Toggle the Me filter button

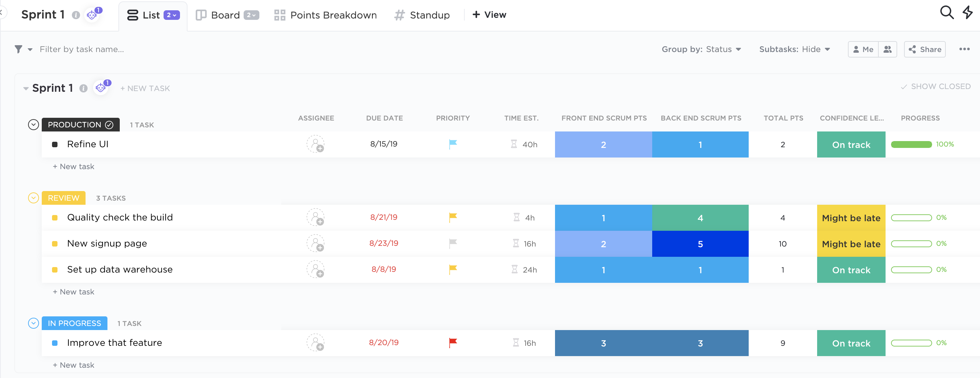tap(863, 50)
